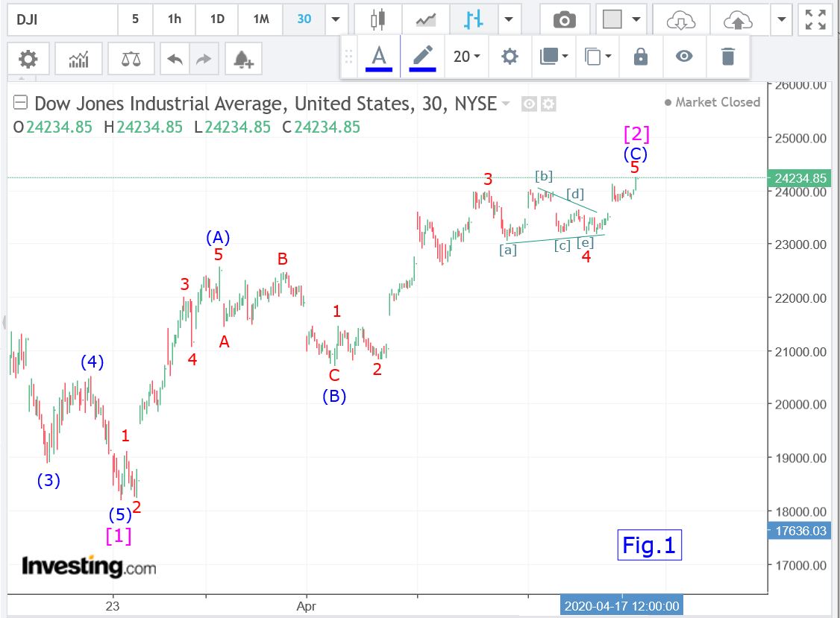The image size is (840, 618).
Task: Open chart settings gear
Action: pos(28,58)
